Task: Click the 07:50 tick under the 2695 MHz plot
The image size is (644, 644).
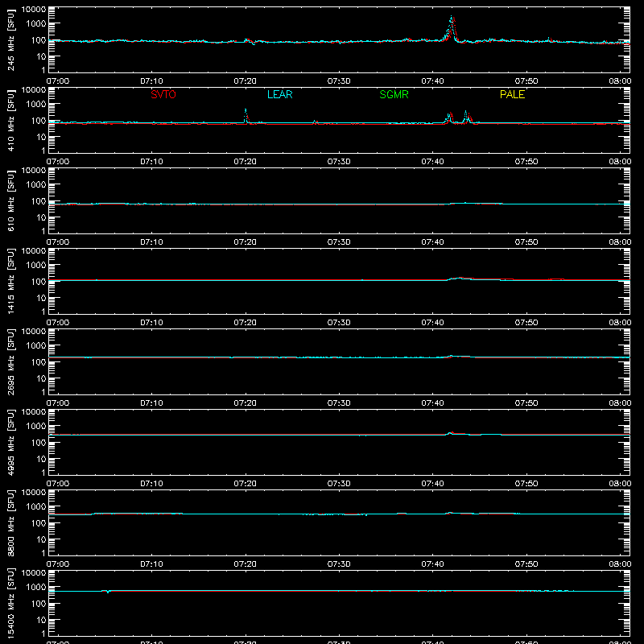Action: click(526, 403)
